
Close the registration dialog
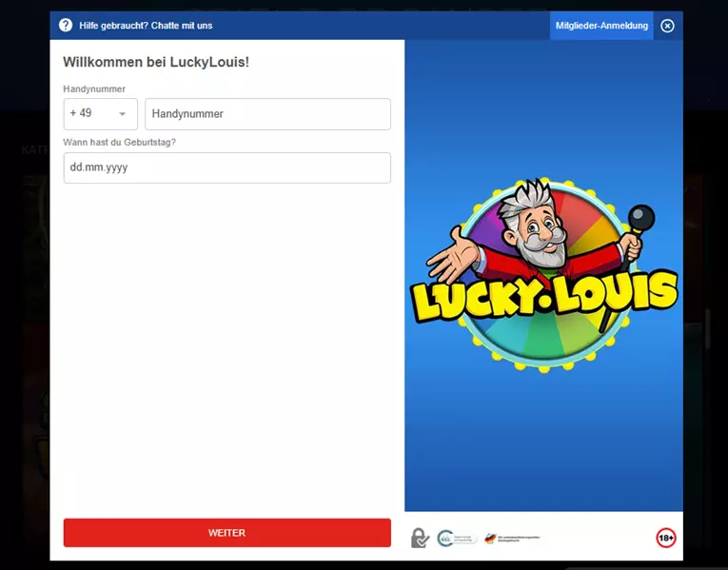click(667, 26)
